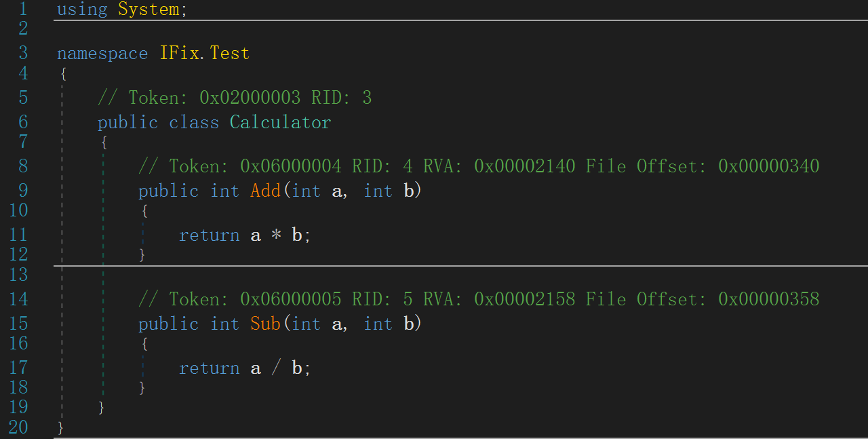Viewport: 868px width, 439px height.
Task: Click the opening brace of the Calculator class
Action: tap(102, 142)
